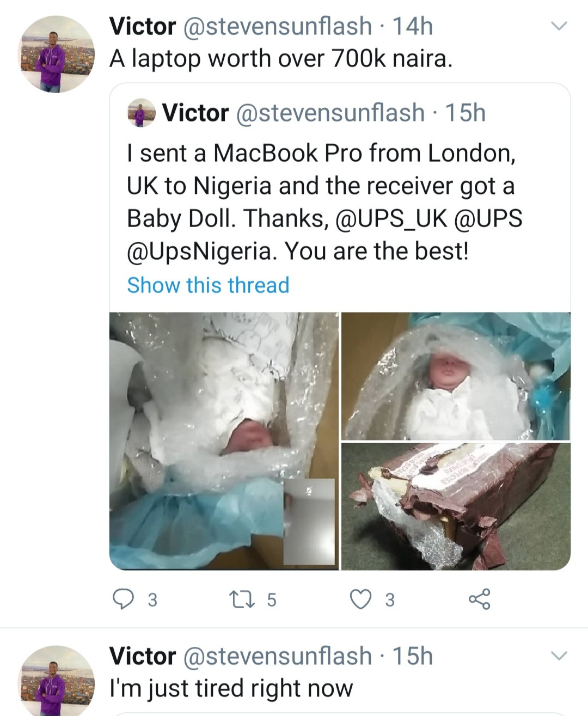
Task: Open the top-right doll photo
Action: tap(456, 376)
